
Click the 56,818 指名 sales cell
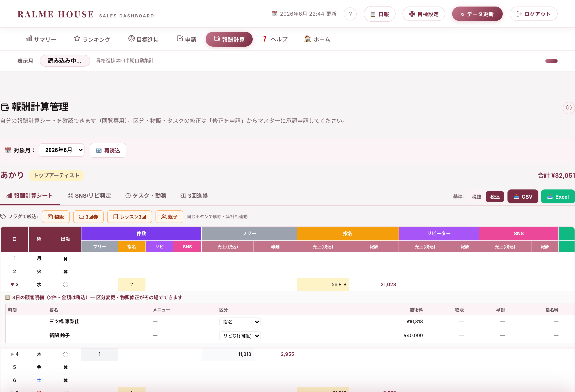(x=323, y=285)
